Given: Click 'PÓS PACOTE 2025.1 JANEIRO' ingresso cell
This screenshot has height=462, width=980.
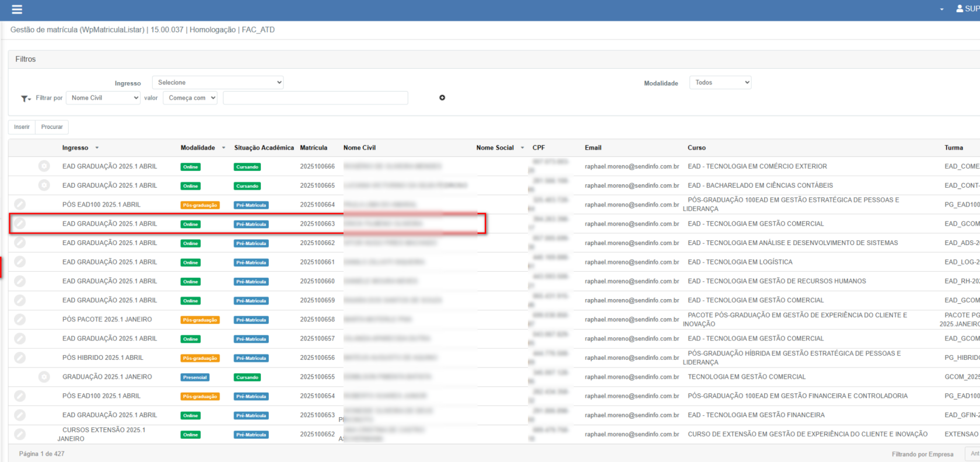Looking at the screenshot, I should coord(107,320).
